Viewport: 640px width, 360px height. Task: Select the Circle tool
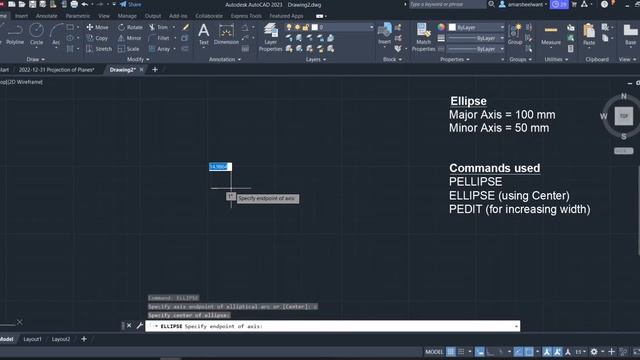[36, 35]
